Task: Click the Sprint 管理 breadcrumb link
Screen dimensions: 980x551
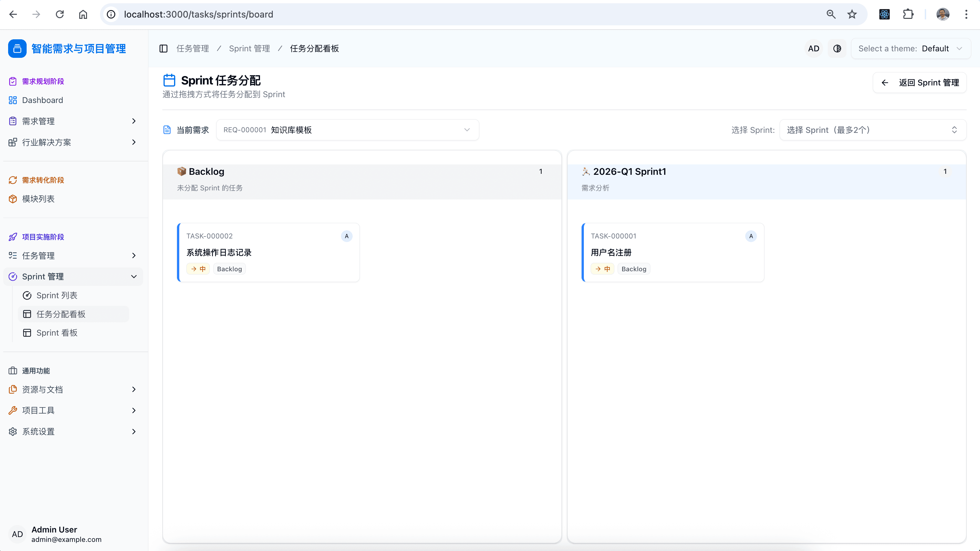Action: tap(249, 48)
